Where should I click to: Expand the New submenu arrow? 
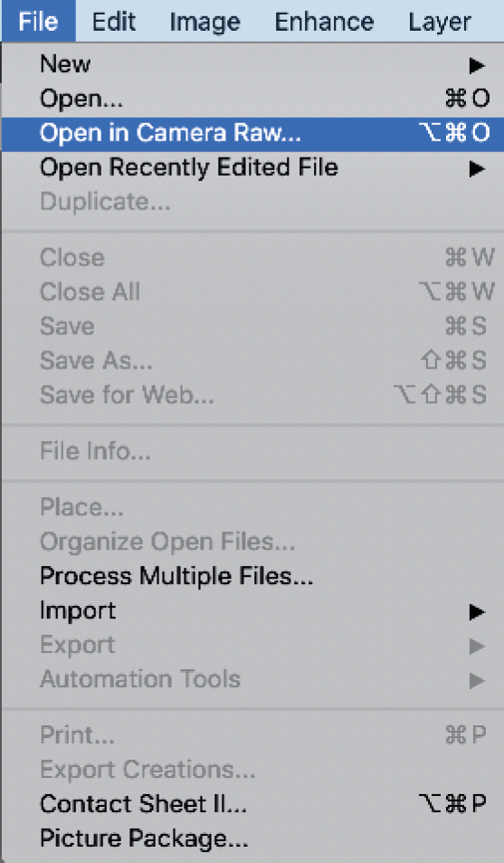point(477,66)
